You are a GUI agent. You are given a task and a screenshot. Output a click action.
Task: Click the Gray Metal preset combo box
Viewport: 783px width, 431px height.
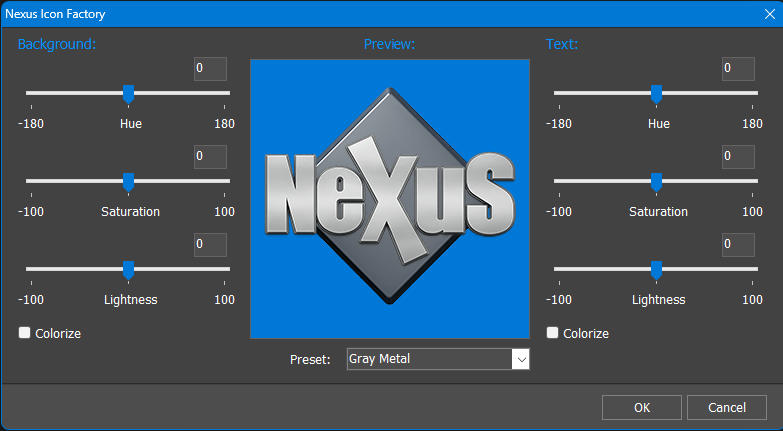click(x=428, y=359)
